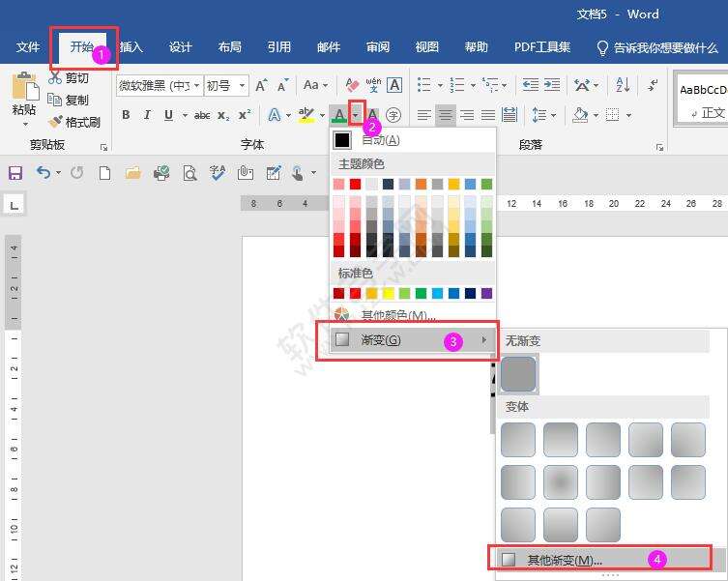Expand the font color dropdown arrow

(x=356, y=115)
